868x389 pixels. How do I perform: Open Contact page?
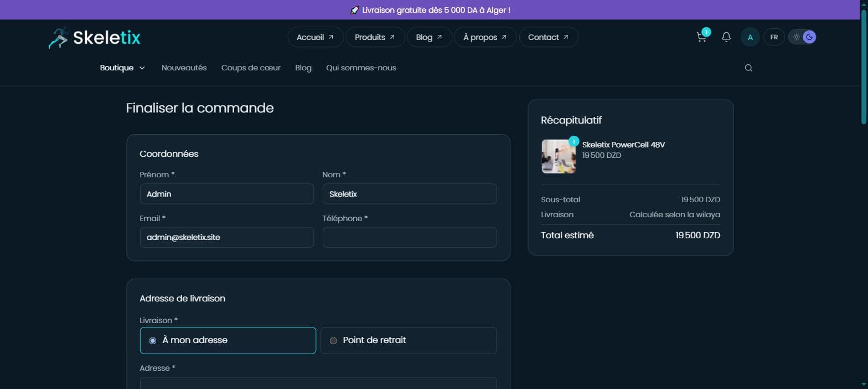[x=548, y=37]
